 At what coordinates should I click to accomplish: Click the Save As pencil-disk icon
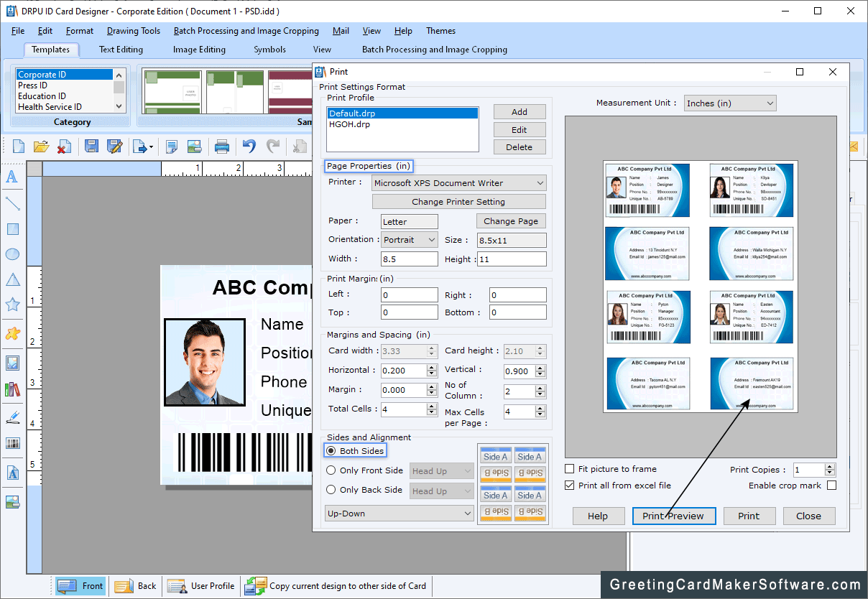[114, 147]
